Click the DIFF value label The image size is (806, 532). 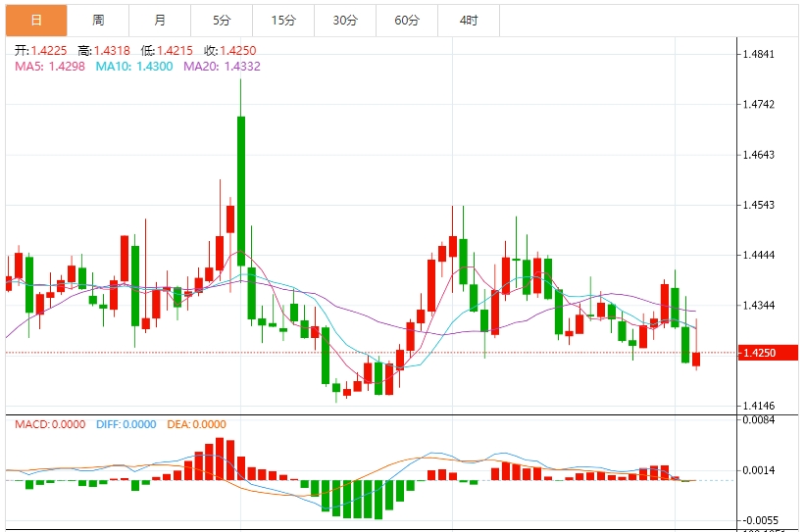pos(126,424)
